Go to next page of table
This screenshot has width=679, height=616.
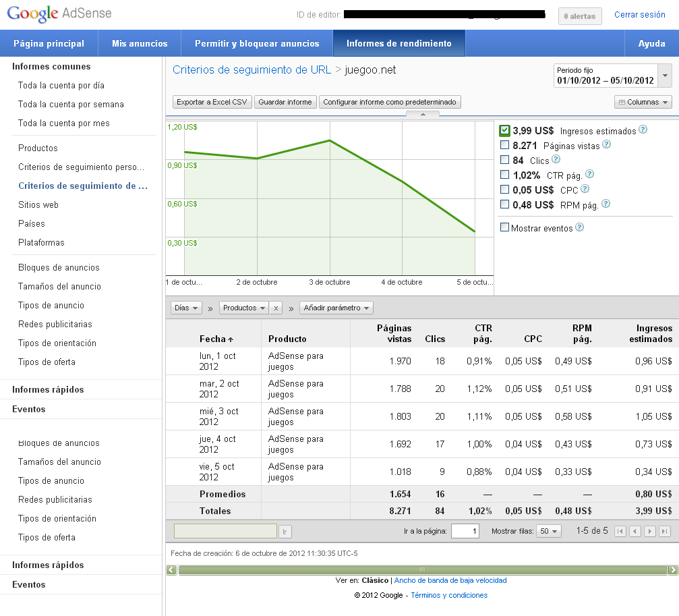coord(650,531)
